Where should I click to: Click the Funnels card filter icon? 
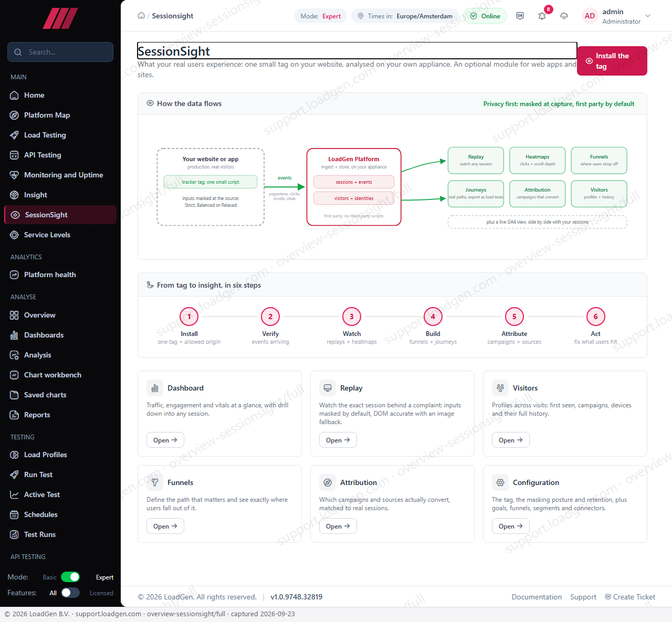pyautogui.click(x=155, y=482)
